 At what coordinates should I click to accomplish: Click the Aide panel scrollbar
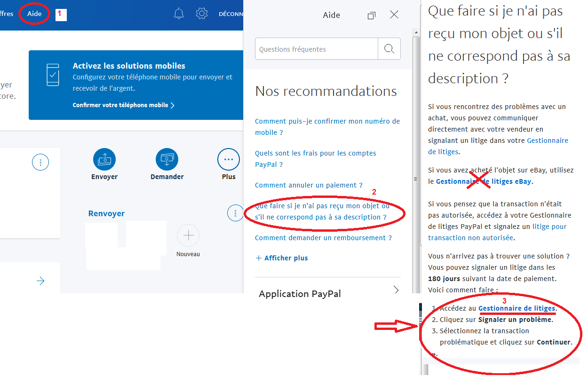[x=416, y=179]
